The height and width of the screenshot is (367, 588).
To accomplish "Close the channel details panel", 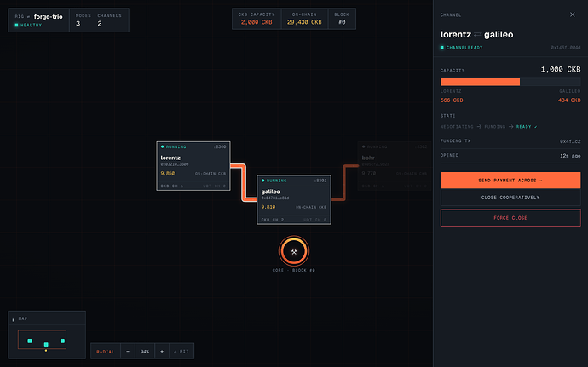I will tap(573, 14).
